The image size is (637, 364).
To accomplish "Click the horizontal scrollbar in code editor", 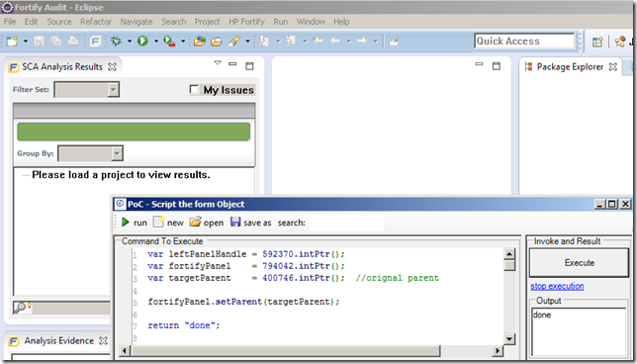I will click(286, 350).
